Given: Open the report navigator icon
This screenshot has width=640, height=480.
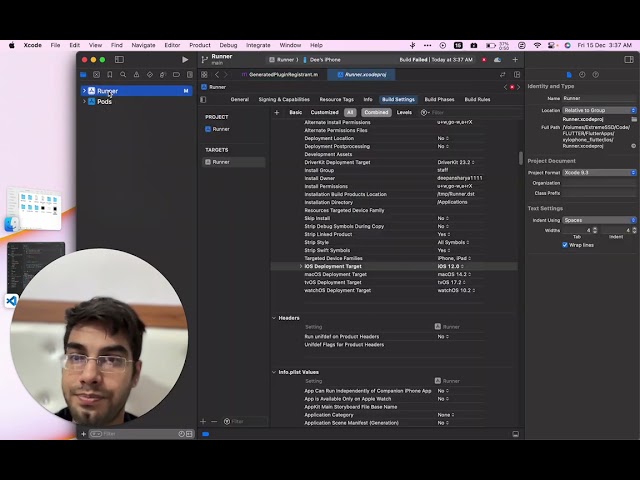Looking at the screenshot, I should (190, 75).
